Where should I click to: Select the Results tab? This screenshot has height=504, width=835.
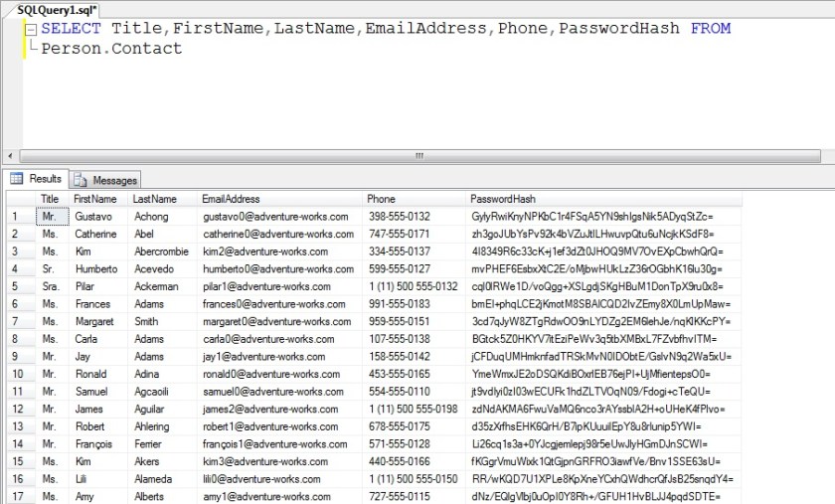point(37,179)
